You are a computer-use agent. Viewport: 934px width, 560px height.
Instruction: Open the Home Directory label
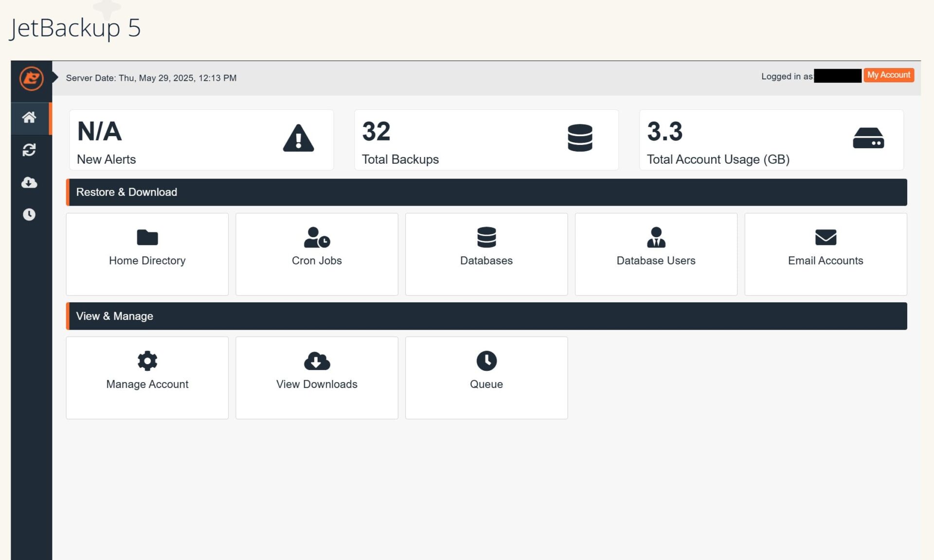click(147, 261)
